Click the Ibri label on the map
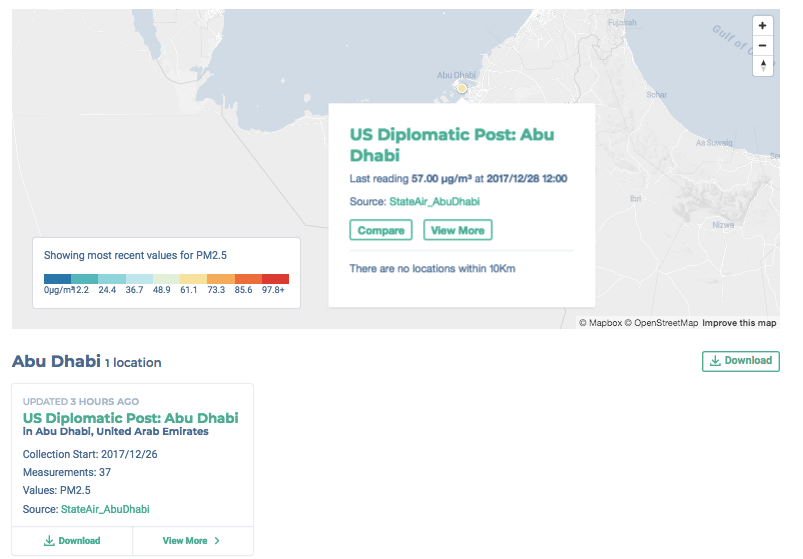 tap(636, 199)
